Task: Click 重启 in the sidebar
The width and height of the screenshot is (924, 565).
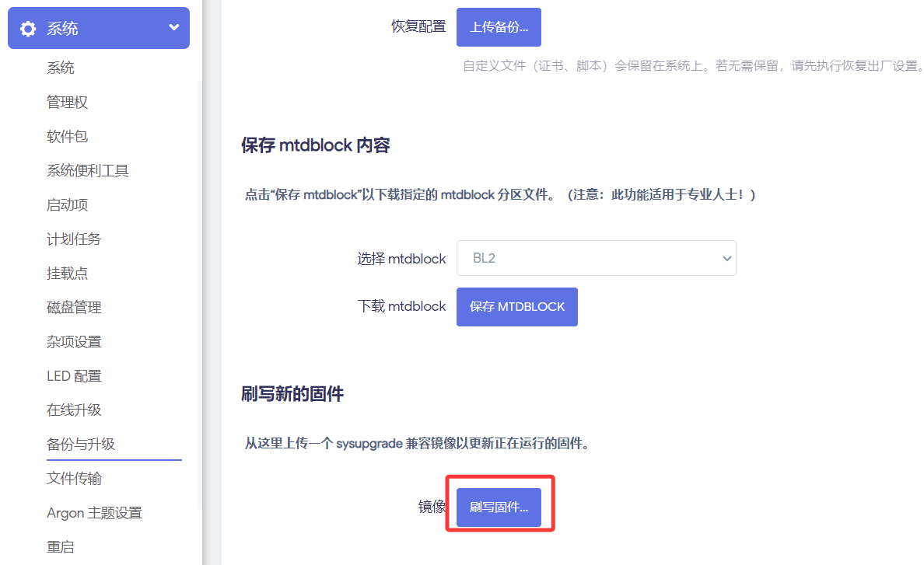Action: (61, 547)
